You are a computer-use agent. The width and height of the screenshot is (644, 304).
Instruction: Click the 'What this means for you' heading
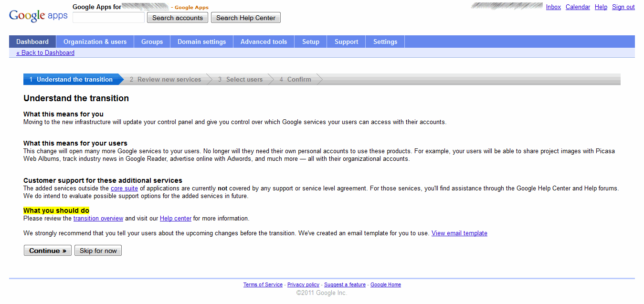pos(63,114)
